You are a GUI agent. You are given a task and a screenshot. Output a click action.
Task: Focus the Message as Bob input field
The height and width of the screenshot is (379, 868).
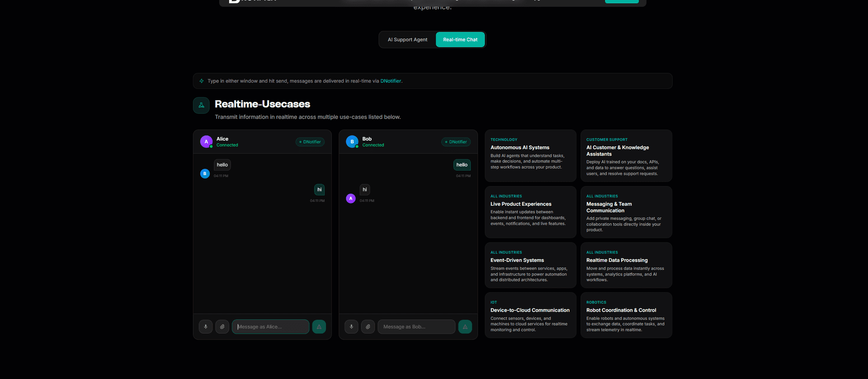pos(416,327)
